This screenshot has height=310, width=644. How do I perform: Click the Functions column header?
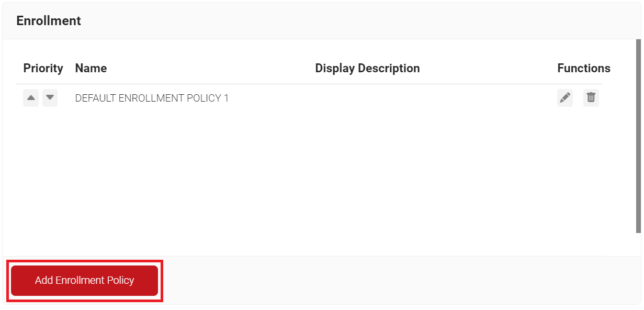[583, 69]
